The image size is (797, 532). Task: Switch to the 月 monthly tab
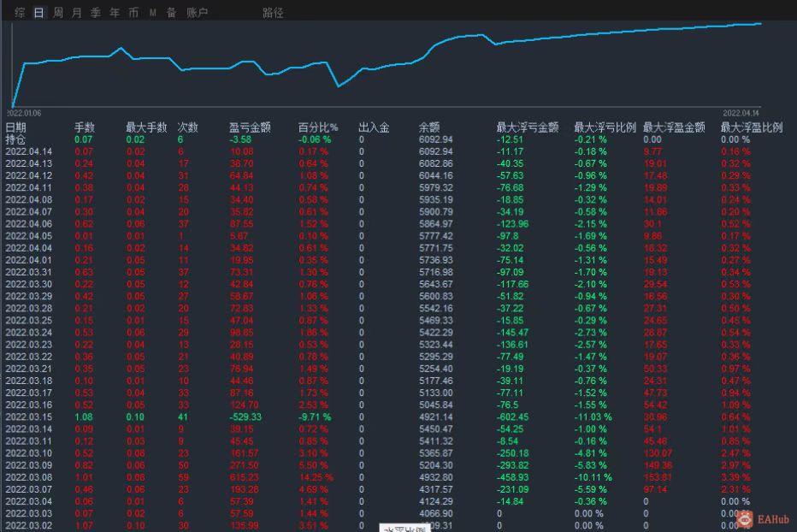click(x=77, y=13)
